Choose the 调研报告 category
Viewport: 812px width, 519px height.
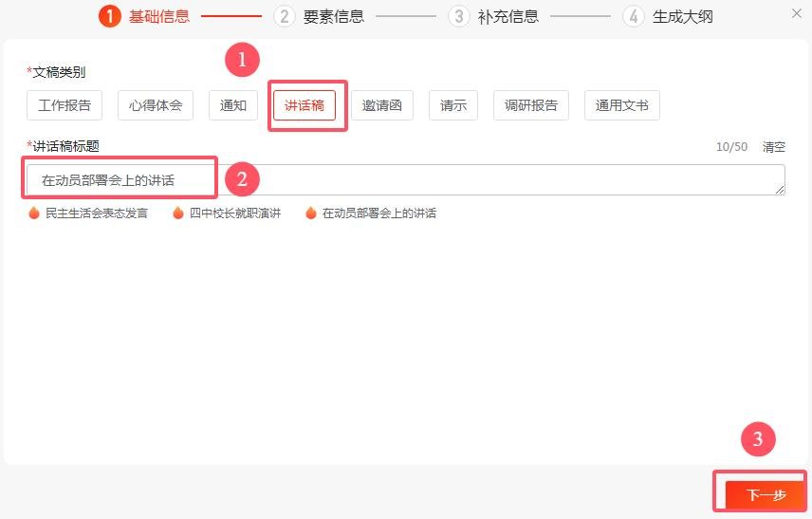coord(531,105)
